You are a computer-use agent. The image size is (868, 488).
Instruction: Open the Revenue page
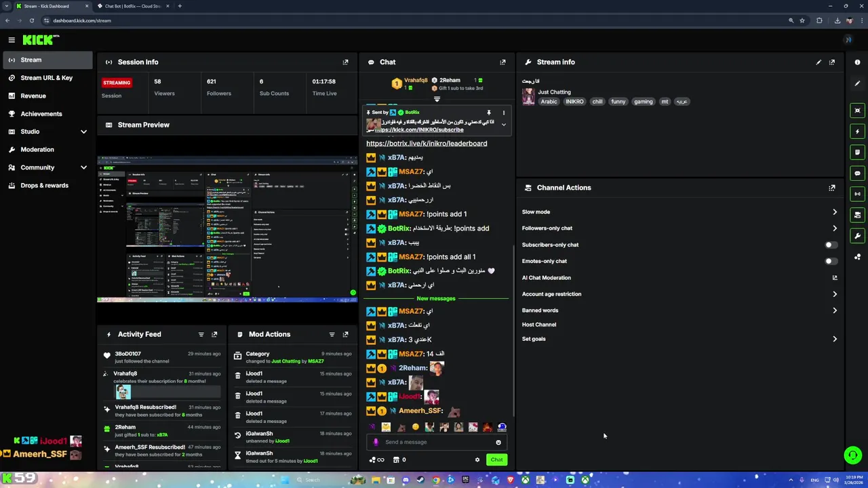(47, 96)
